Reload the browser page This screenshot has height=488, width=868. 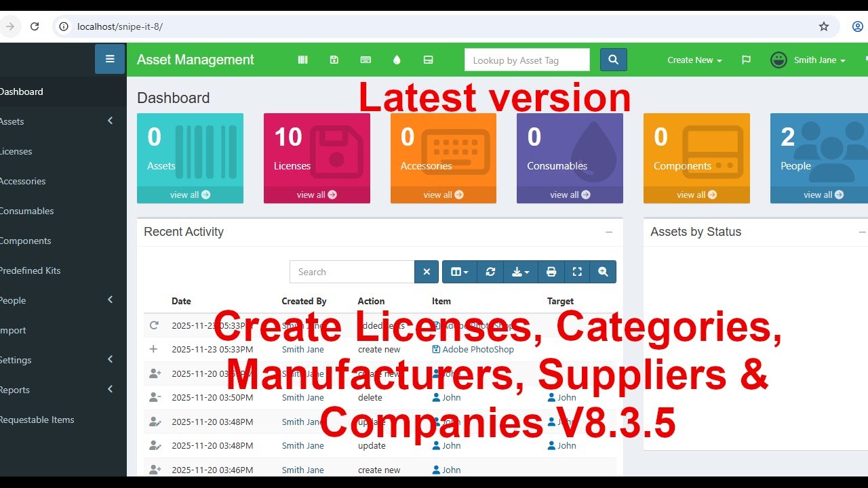click(x=35, y=26)
